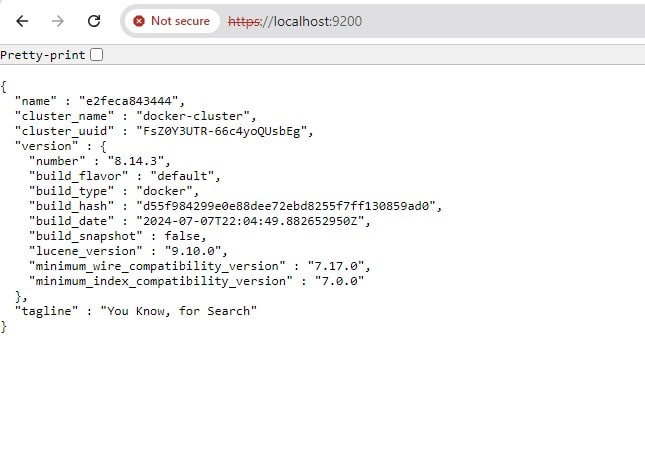Select the version number "8.14.3"
Screen dimensions: 645x460
click(x=136, y=161)
